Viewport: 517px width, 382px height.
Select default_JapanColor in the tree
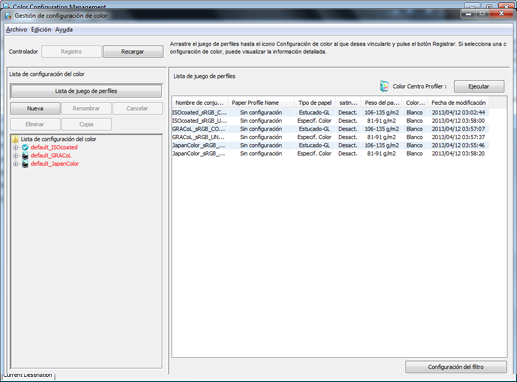(55, 164)
